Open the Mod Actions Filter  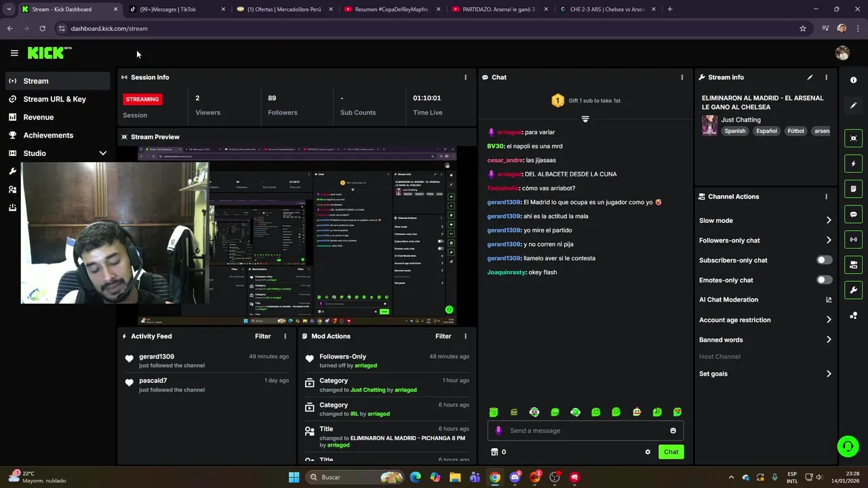(443, 336)
